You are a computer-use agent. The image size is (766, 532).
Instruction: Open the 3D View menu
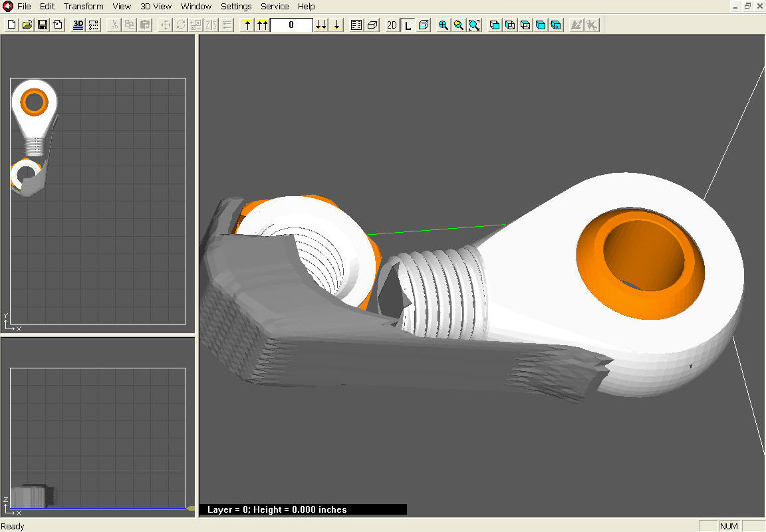point(156,6)
